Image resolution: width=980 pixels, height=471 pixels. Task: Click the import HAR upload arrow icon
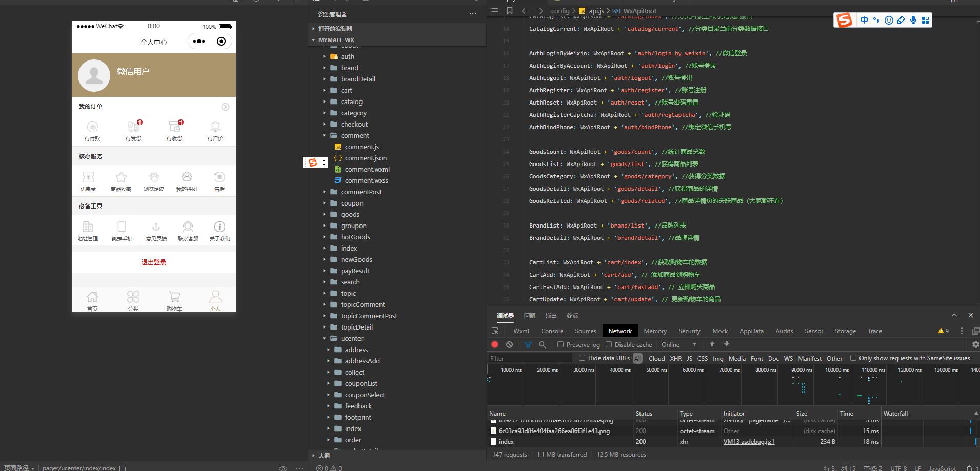(712, 344)
